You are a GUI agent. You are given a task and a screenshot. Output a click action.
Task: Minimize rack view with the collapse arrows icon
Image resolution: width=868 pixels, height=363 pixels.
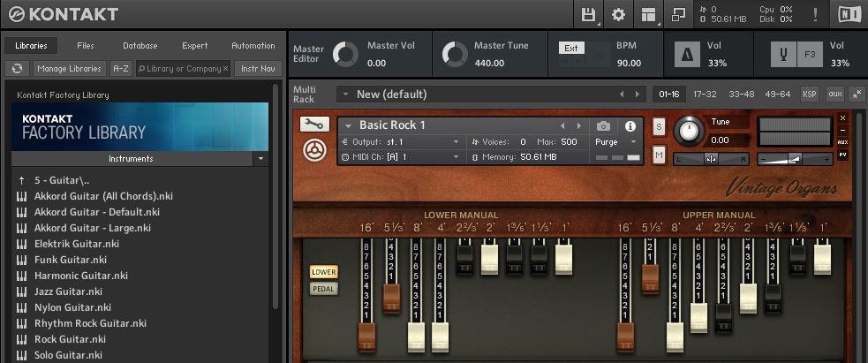tap(857, 95)
